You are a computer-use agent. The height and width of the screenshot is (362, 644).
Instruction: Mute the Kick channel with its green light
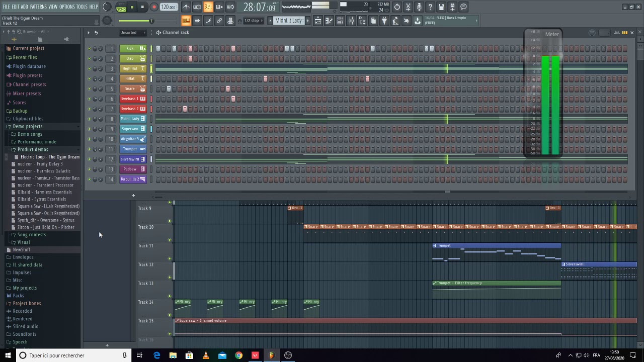[90, 49]
